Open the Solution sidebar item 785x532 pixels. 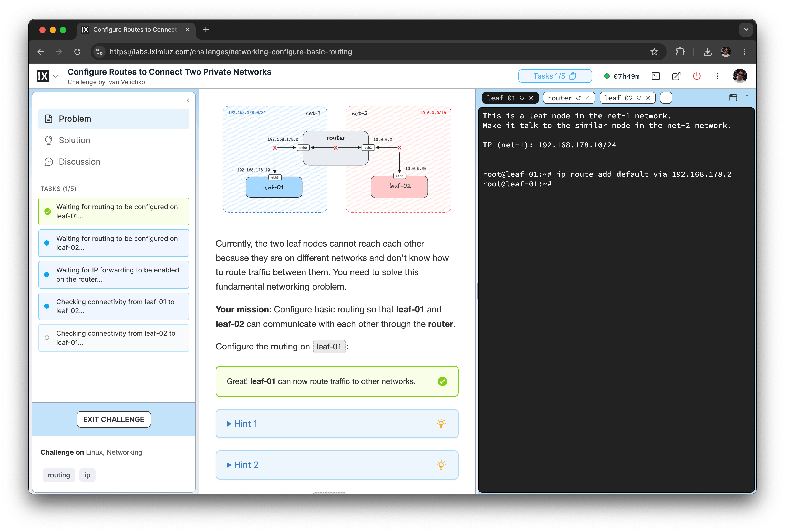113,140
